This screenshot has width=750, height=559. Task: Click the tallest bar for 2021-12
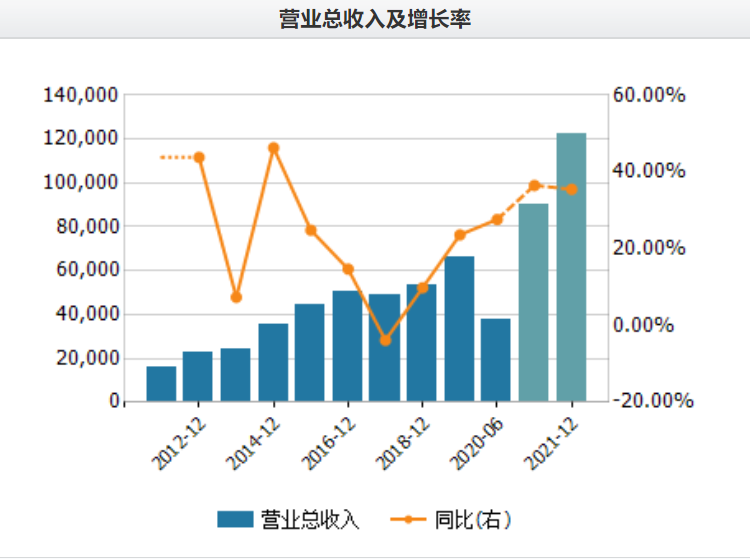pyautogui.click(x=571, y=267)
